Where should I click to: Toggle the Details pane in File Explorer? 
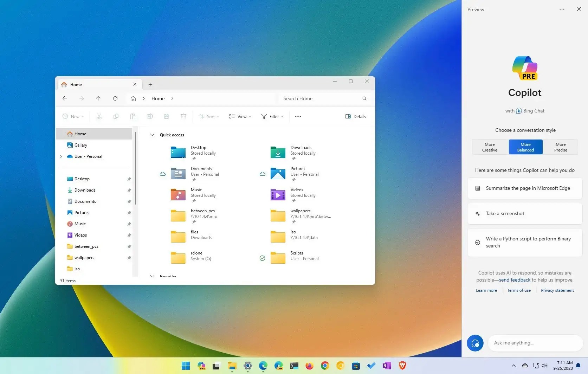pos(356,116)
